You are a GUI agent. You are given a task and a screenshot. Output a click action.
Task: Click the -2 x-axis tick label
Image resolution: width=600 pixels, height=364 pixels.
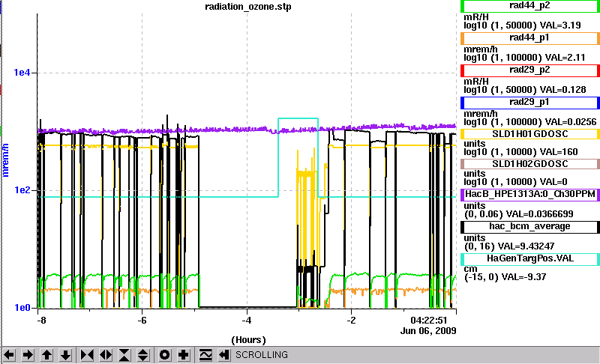coord(351,320)
